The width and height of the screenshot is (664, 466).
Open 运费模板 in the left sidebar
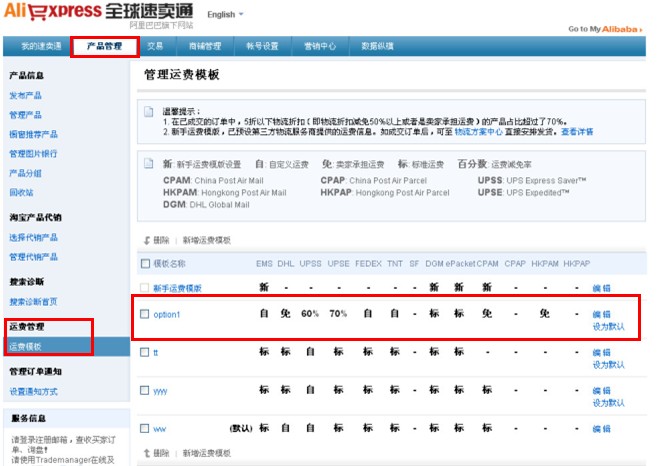coord(26,346)
